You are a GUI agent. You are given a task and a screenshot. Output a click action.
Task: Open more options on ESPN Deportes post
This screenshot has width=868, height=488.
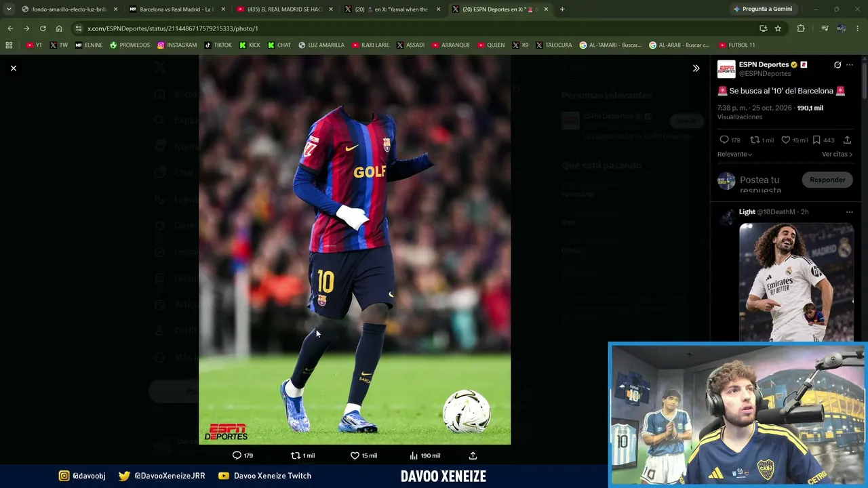point(850,65)
